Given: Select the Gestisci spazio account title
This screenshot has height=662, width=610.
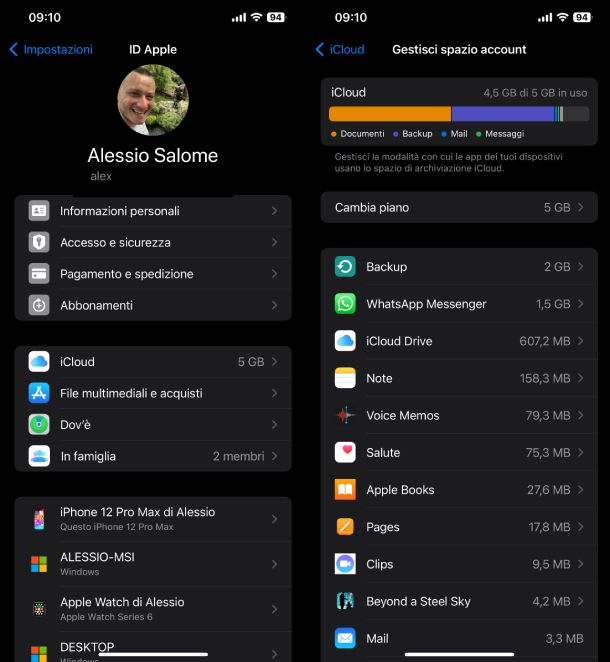Looking at the screenshot, I should click(x=459, y=49).
